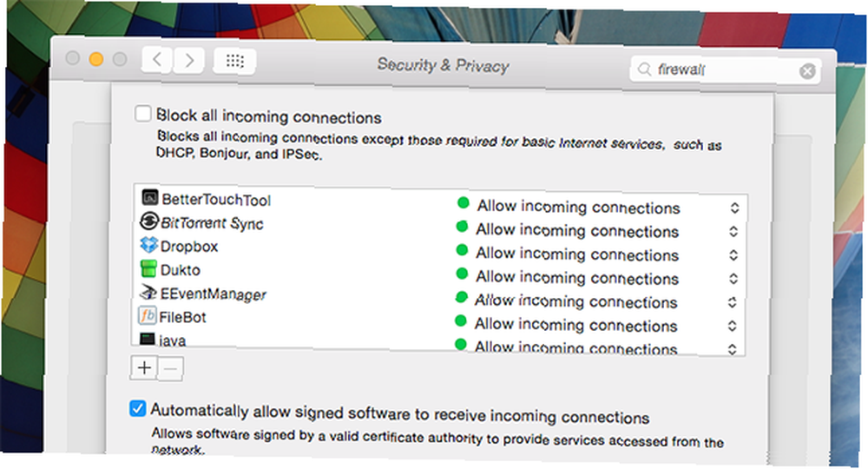Viewport: 868px width, 469px height.
Task: Click the EEventManager app icon
Action: [148, 292]
